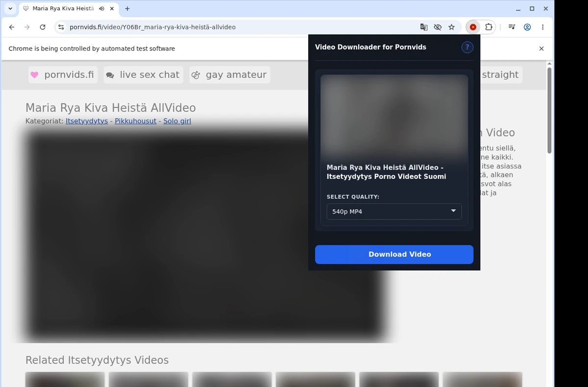Open the Extensions puzzle menu
The image size is (588, 387).
pos(489,27)
